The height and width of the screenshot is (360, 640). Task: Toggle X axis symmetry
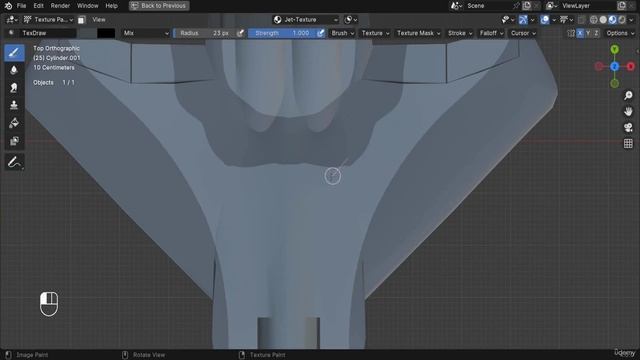click(x=580, y=33)
